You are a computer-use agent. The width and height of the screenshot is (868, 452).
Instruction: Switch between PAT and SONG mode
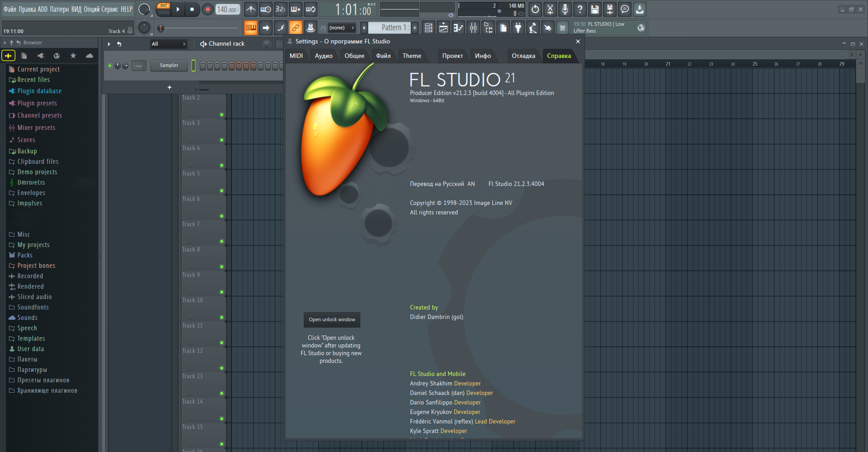(164, 9)
